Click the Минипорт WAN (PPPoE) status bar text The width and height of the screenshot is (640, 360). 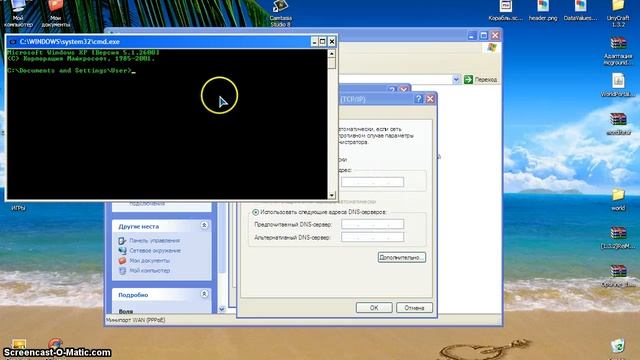click(136, 320)
